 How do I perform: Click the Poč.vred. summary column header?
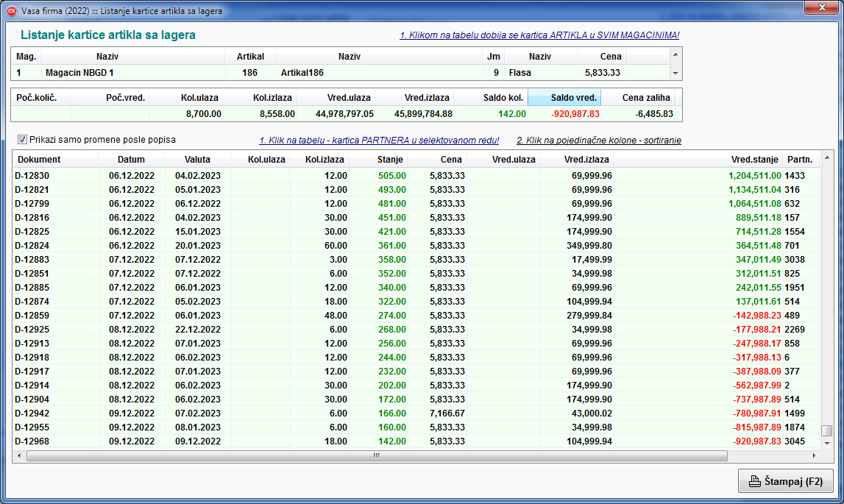(x=110, y=97)
